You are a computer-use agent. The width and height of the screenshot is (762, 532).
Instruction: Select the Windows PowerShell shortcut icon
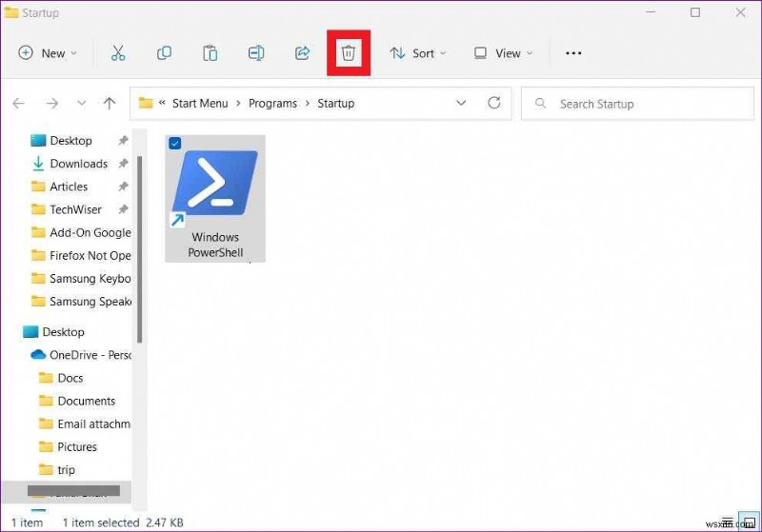point(215,183)
